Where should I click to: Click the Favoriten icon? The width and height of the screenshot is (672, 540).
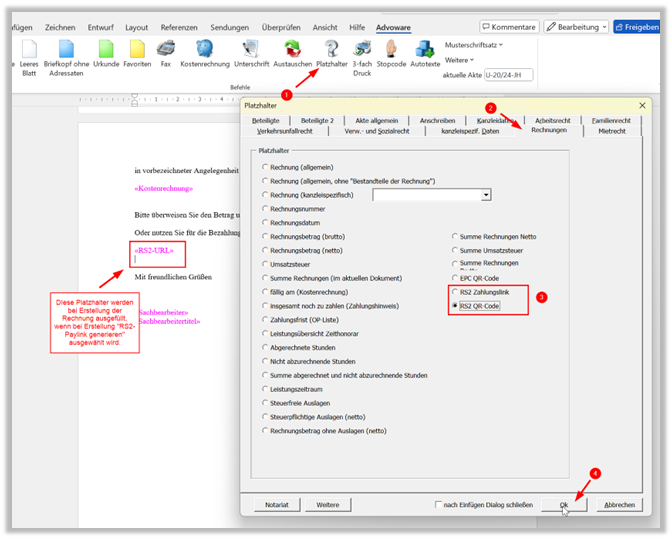(137, 49)
